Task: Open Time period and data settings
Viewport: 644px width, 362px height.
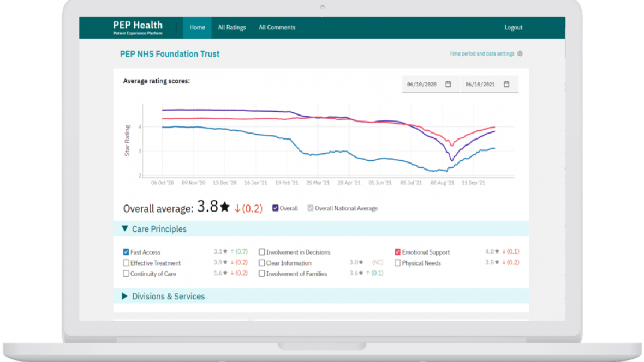Action: click(x=482, y=54)
